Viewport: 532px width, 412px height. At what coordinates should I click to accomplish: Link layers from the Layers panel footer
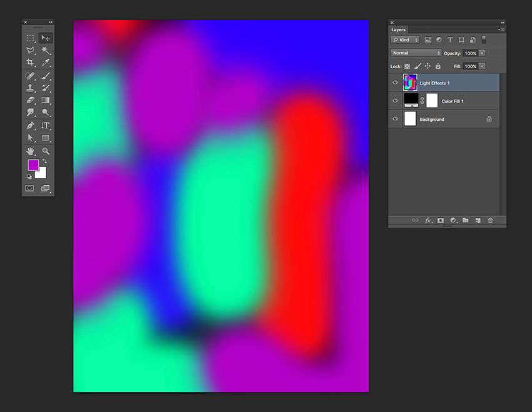416,220
